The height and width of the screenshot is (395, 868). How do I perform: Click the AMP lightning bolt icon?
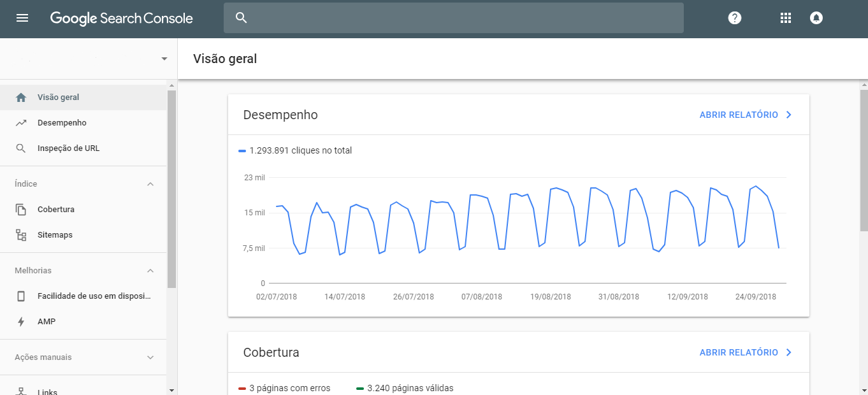point(22,321)
